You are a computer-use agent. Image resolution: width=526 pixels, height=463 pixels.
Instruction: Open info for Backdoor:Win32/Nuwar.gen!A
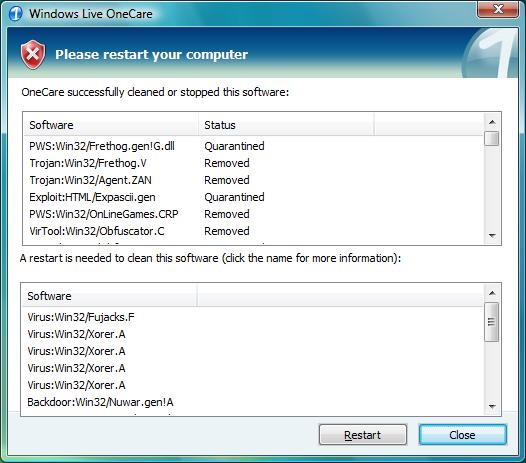click(100, 402)
